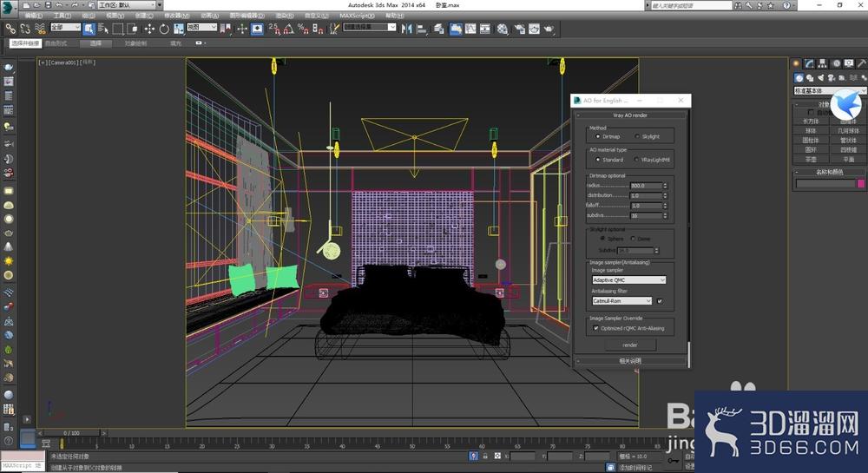The image size is (868, 473).
Task: Select the Lights category icon
Action: click(x=820, y=78)
